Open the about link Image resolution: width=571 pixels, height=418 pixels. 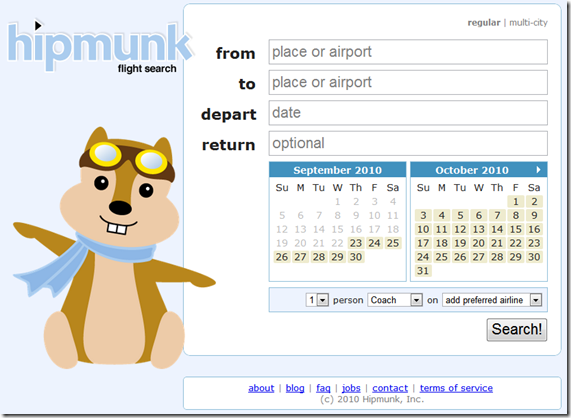(261, 388)
